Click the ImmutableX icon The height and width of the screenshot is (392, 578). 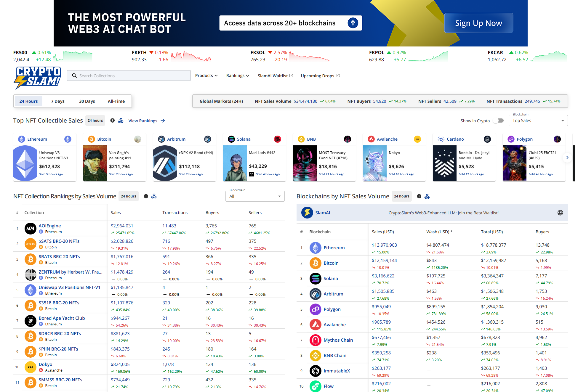[315, 371]
